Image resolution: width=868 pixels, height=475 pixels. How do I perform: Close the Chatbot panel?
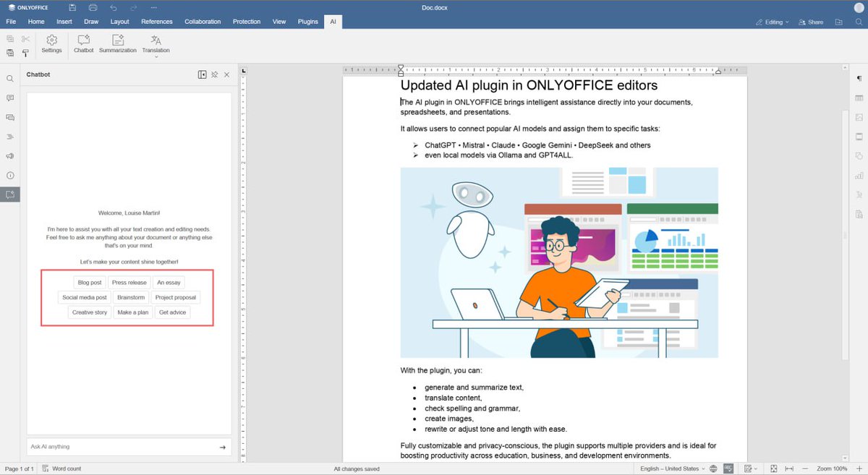[226, 74]
